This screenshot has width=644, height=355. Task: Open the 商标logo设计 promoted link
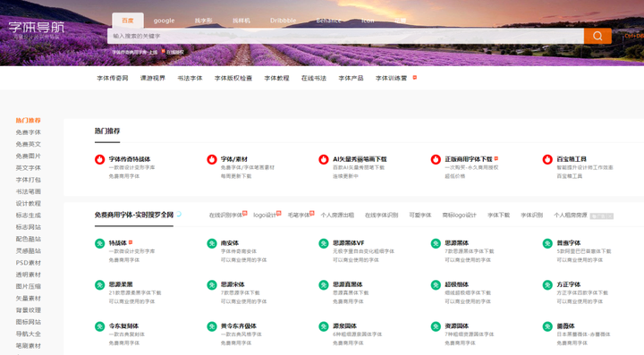(x=459, y=215)
